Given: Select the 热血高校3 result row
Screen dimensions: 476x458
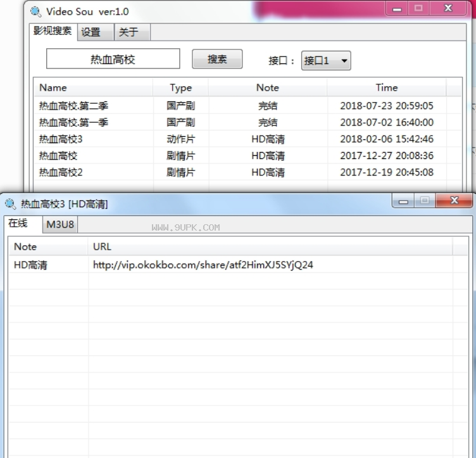Looking at the screenshot, I should (247, 139).
